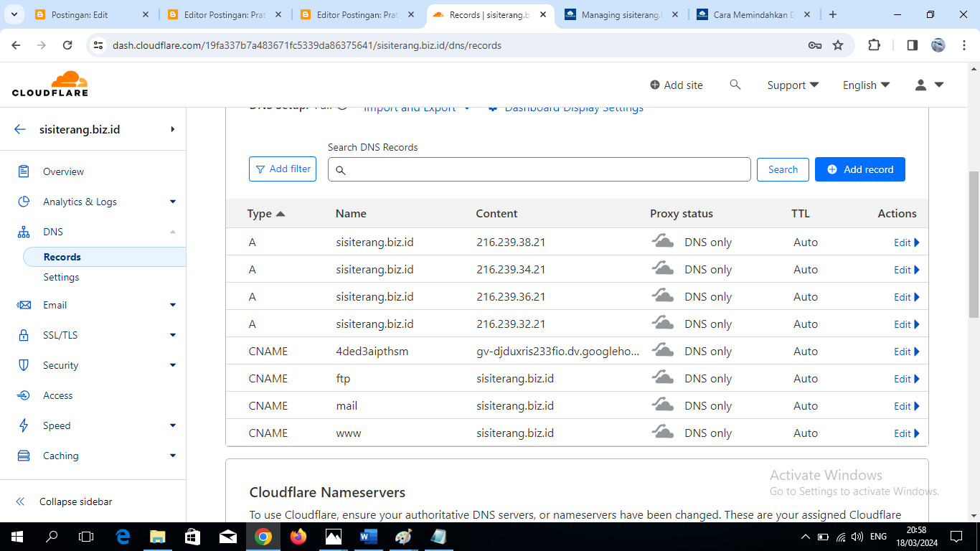The width and height of the screenshot is (980, 551).
Task: Click the Security shield icon
Action: coord(24,365)
